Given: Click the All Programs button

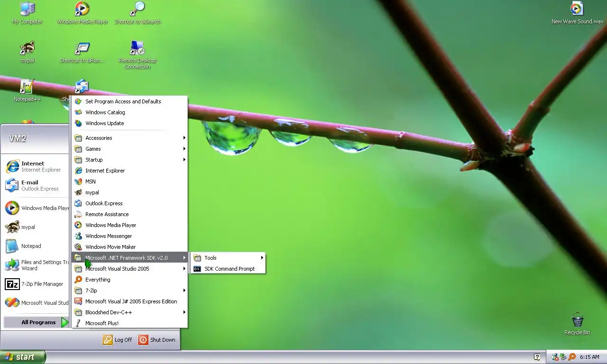Looking at the screenshot, I should (37, 322).
